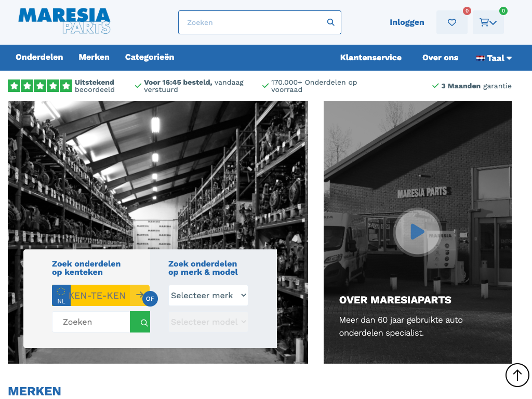Open the wishlist heart icon

[451, 22]
